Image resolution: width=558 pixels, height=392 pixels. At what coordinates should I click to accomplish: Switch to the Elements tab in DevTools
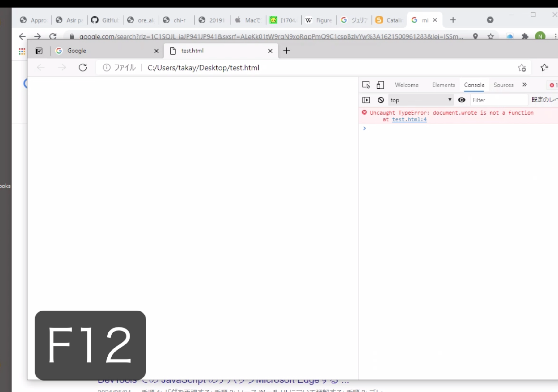point(443,85)
